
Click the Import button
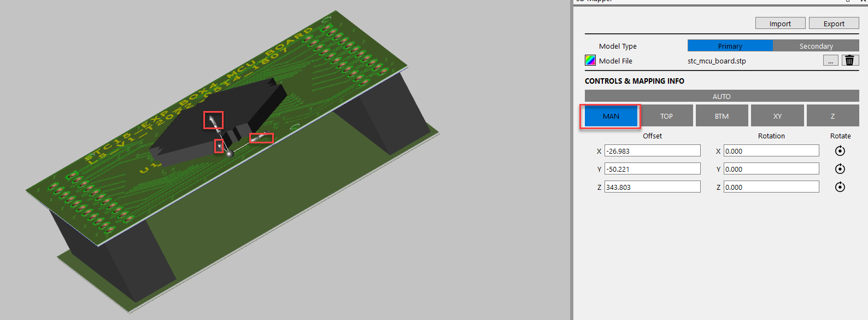coord(780,23)
